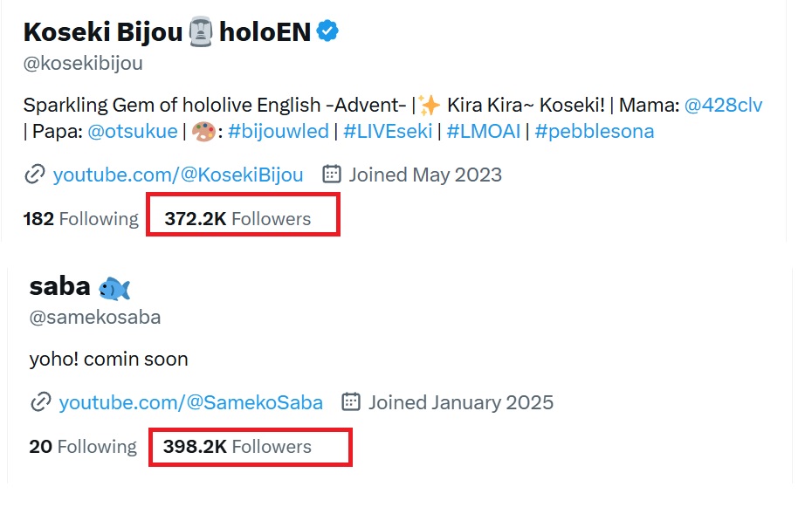
Task: Click the link icon beside youtube.com/@SamekoSaba
Action: (41, 402)
